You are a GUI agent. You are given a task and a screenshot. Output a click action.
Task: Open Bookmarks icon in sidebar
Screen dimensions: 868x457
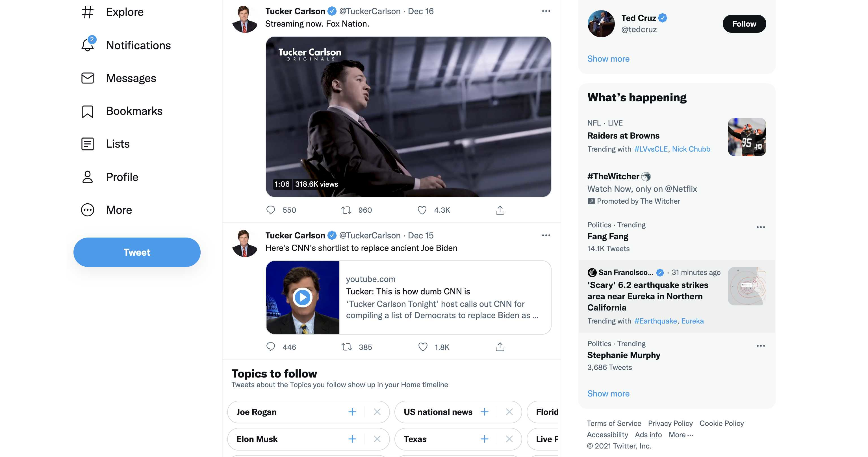(x=88, y=111)
